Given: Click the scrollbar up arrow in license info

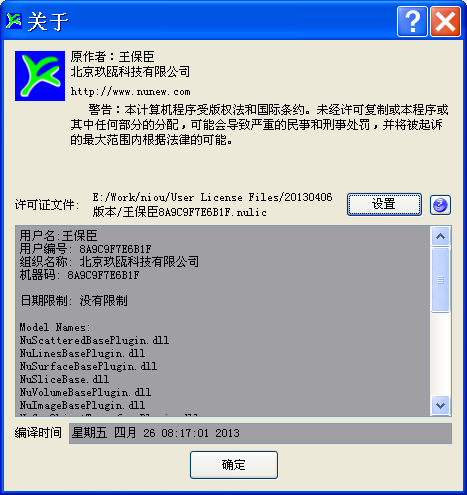Looking at the screenshot, I should tap(440, 236).
